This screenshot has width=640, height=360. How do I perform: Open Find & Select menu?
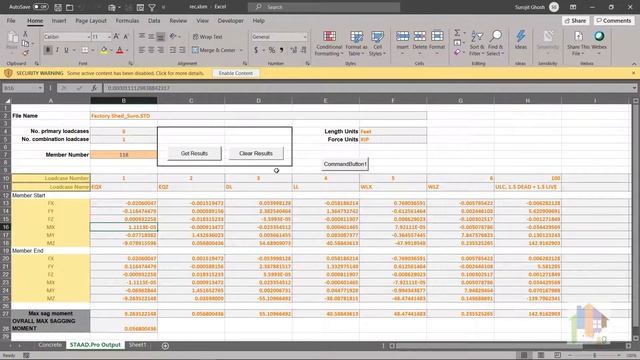click(495, 43)
